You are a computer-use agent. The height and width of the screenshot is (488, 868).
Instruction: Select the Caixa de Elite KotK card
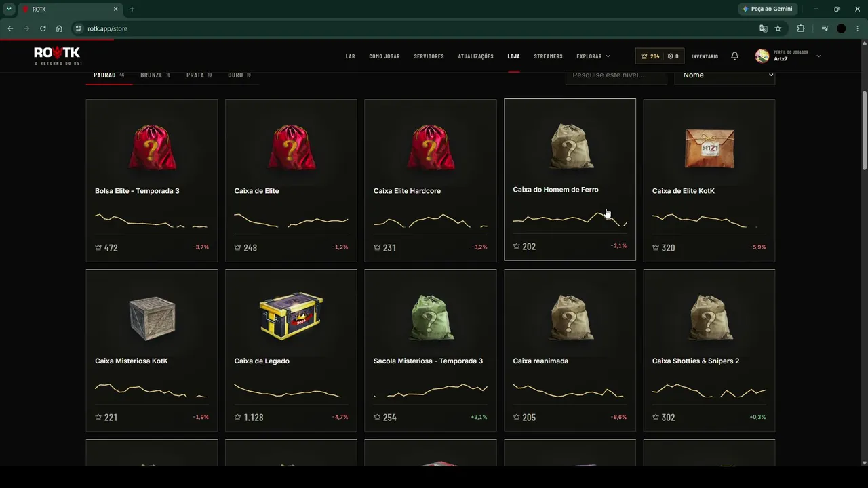(x=709, y=180)
